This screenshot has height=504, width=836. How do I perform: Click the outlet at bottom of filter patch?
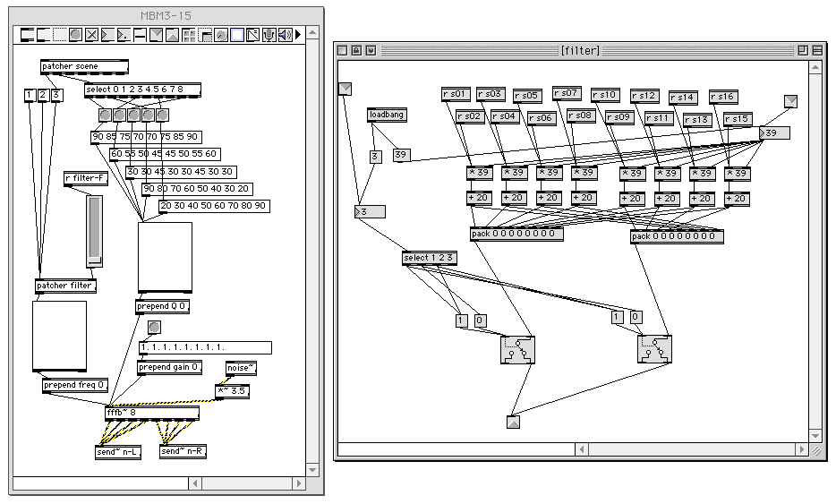tap(513, 422)
